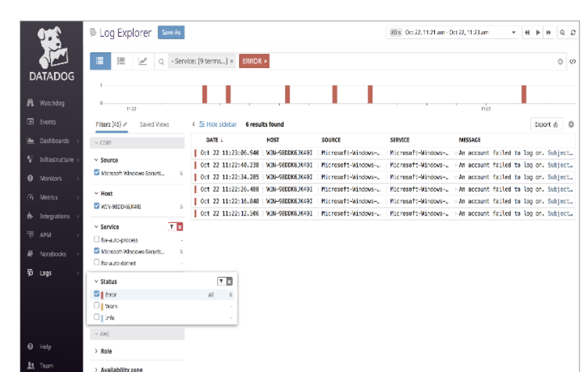Screen dimensions: 588x372
Task: Click the Export button
Action: [546, 125]
